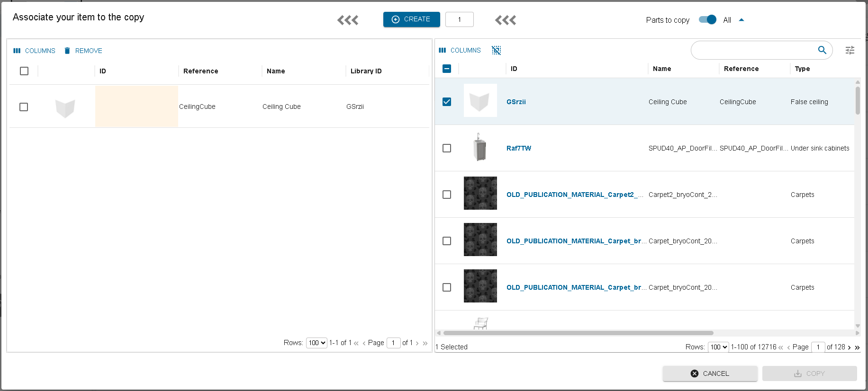The height and width of the screenshot is (391, 868).
Task: Go to previous page in left panel
Action: click(364, 343)
